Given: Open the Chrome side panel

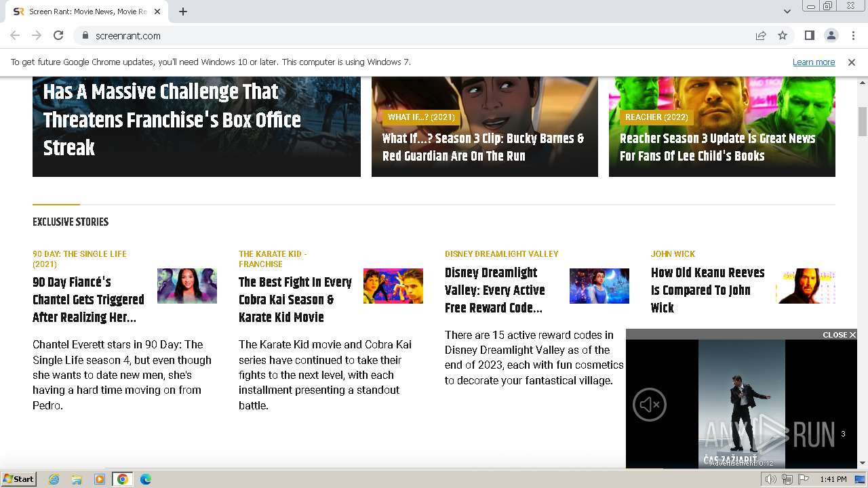Looking at the screenshot, I should [x=809, y=35].
